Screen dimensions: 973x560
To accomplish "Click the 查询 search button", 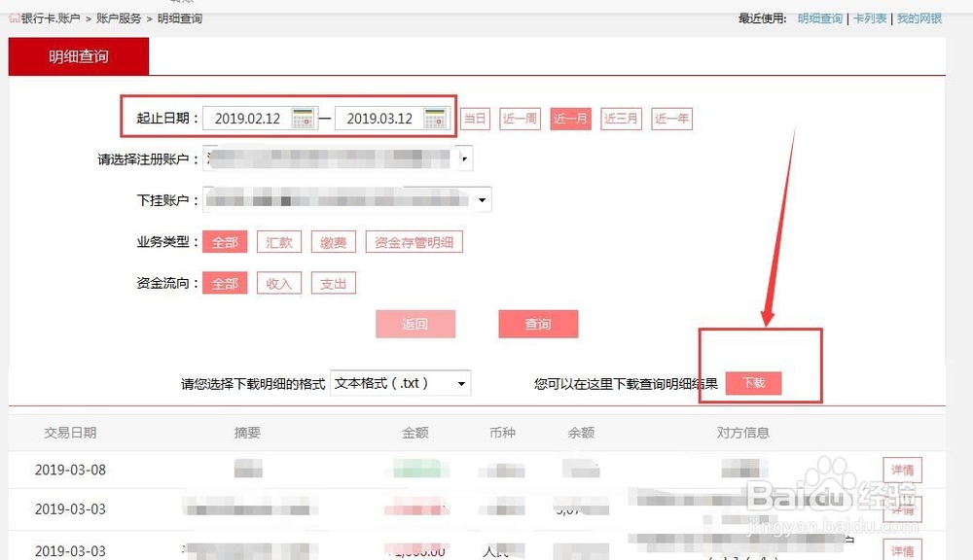I will 538,324.
